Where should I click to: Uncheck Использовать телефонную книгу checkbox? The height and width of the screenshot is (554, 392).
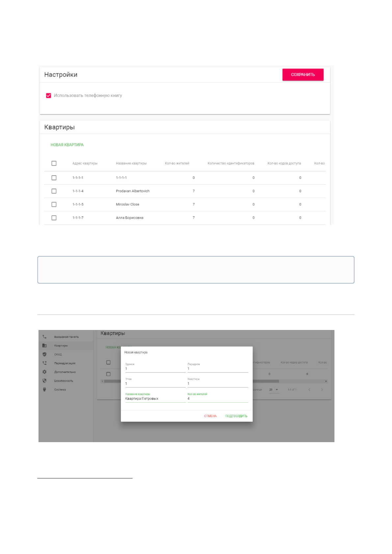coord(49,96)
